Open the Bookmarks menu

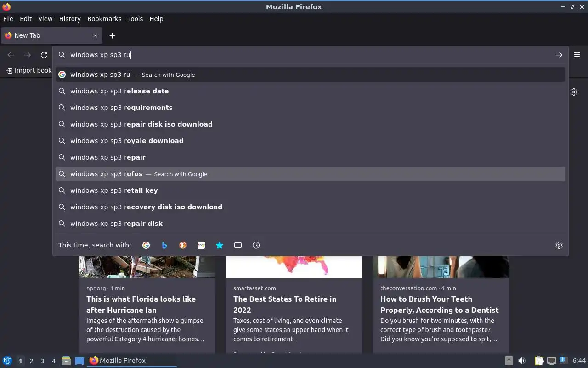[x=104, y=19]
